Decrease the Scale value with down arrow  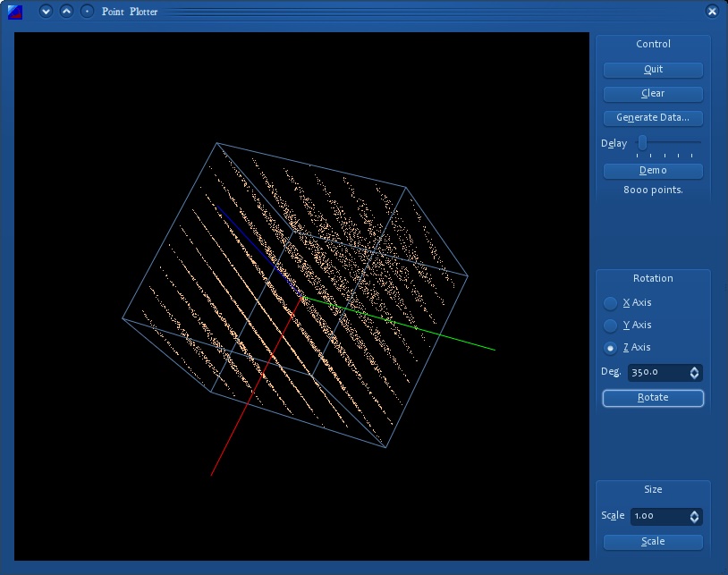(694, 520)
